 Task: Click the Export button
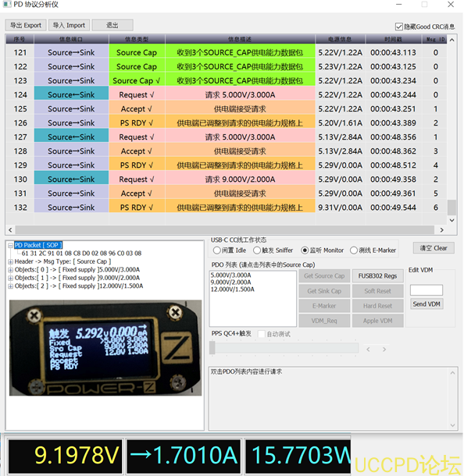26,25
